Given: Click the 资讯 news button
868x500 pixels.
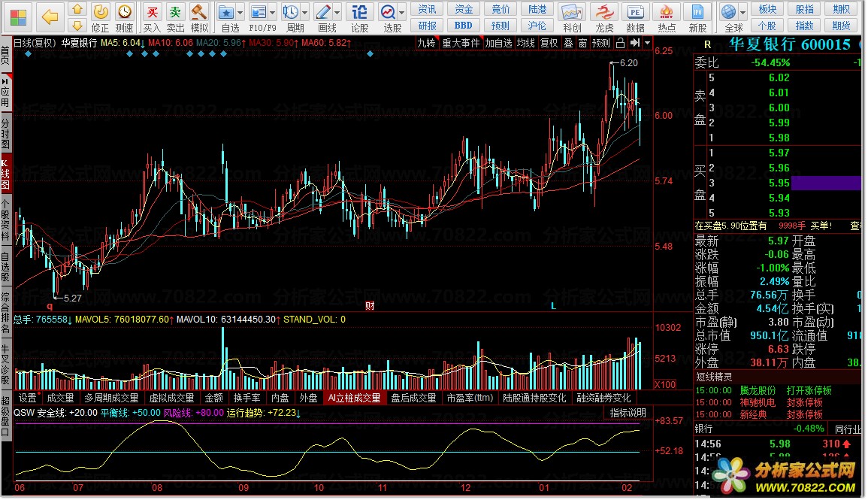Looking at the screenshot, I should coord(427,10).
